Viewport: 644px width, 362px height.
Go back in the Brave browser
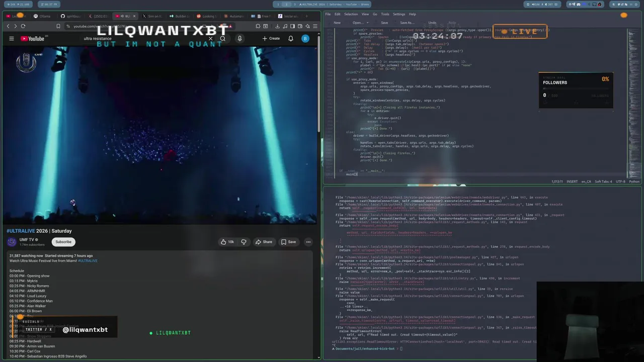8,26
